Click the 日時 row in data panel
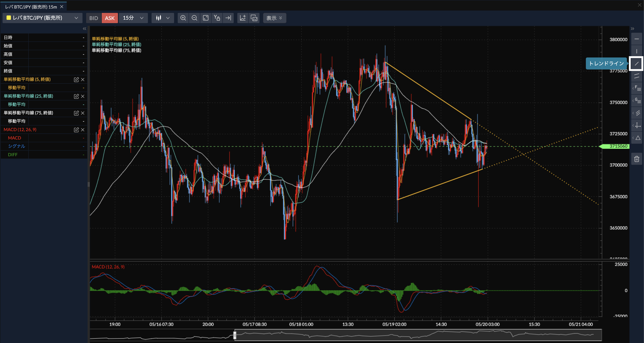644x343 pixels. click(44, 37)
